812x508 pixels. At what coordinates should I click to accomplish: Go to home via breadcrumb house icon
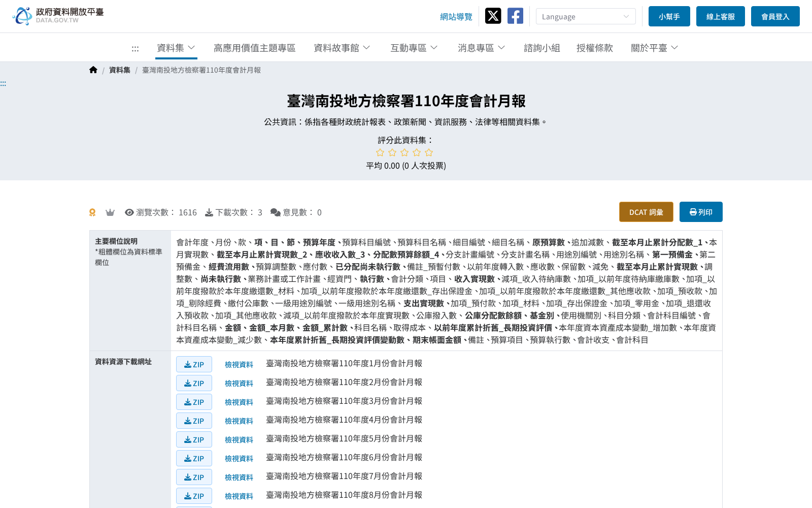pos(93,70)
